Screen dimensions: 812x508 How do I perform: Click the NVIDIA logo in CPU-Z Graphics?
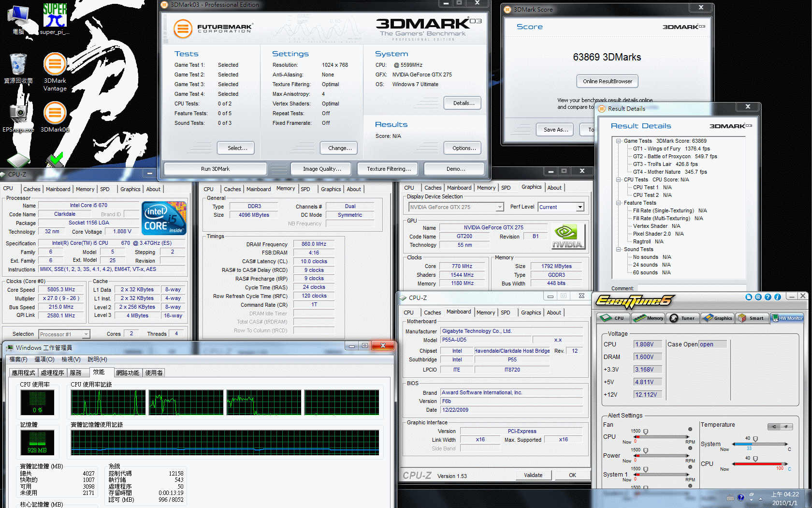tap(568, 237)
